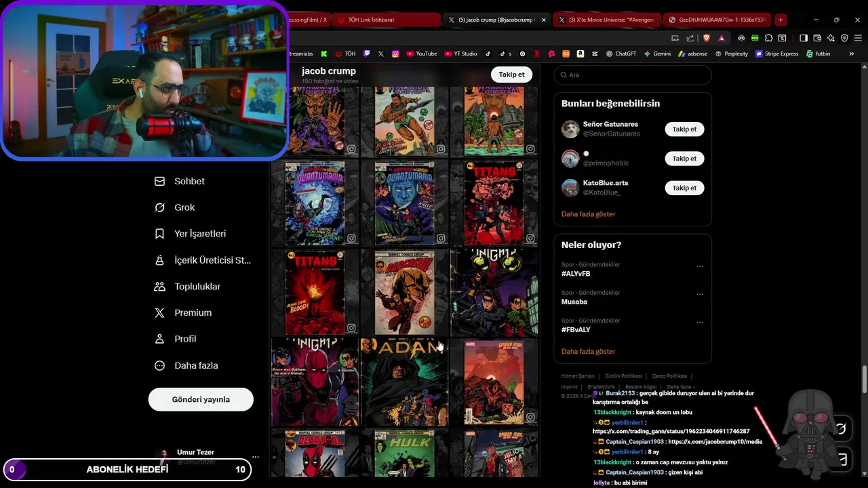The image size is (868, 488).
Task: Open the Çerez Politikası footer link
Action: tap(669, 376)
